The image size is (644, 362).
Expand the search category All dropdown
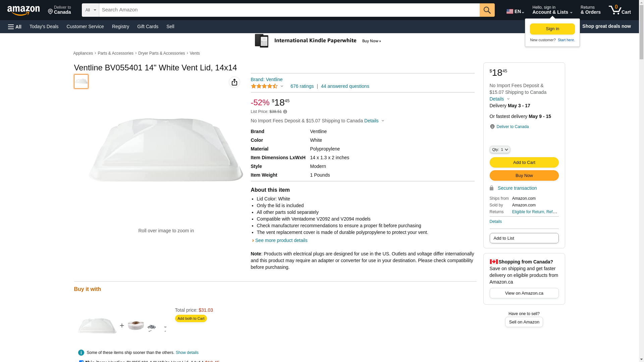[x=90, y=10]
